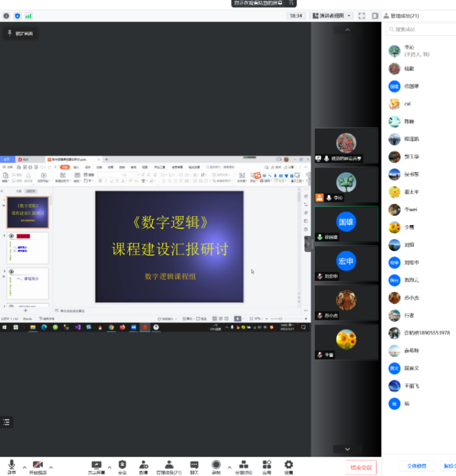Open 分组讨论 breakout rooms
456x476 pixels.
244,466
